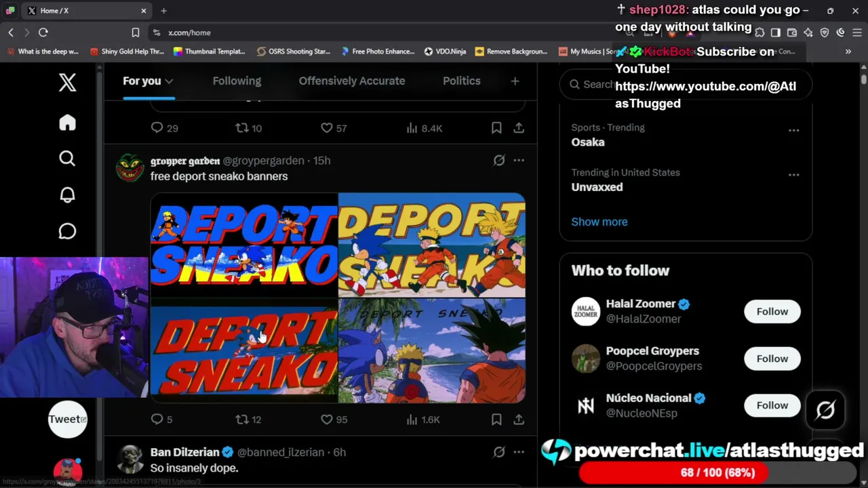Like the groyper garden post

tap(334, 420)
